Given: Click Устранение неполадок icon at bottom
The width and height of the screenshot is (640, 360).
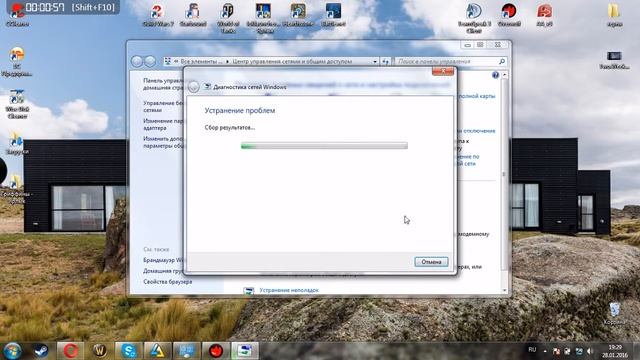Looking at the screenshot, I should [249, 291].
